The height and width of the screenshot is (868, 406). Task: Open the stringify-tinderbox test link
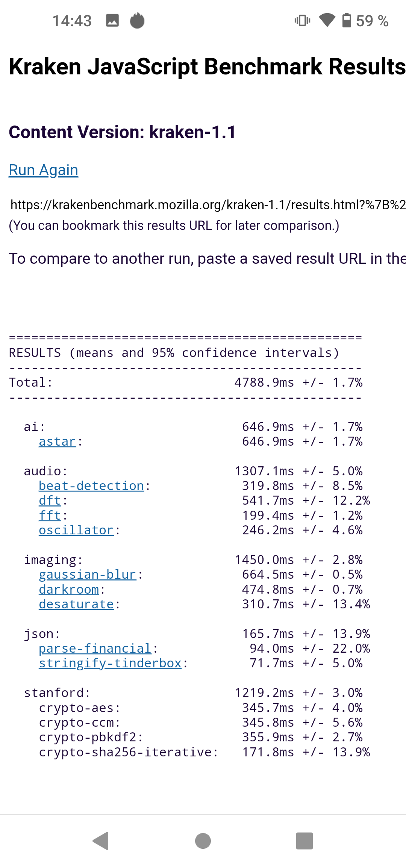click(x=110, y=663)
